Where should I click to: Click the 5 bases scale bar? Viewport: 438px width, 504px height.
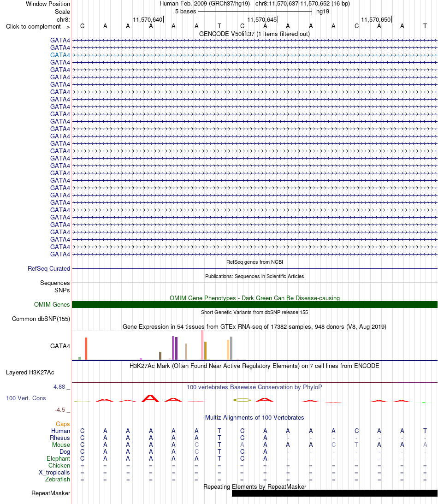[255, 12]
